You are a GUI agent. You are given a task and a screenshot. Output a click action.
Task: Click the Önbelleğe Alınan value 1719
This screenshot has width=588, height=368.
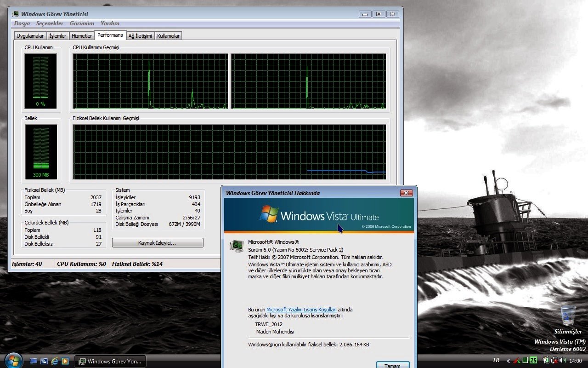(96, 204)
